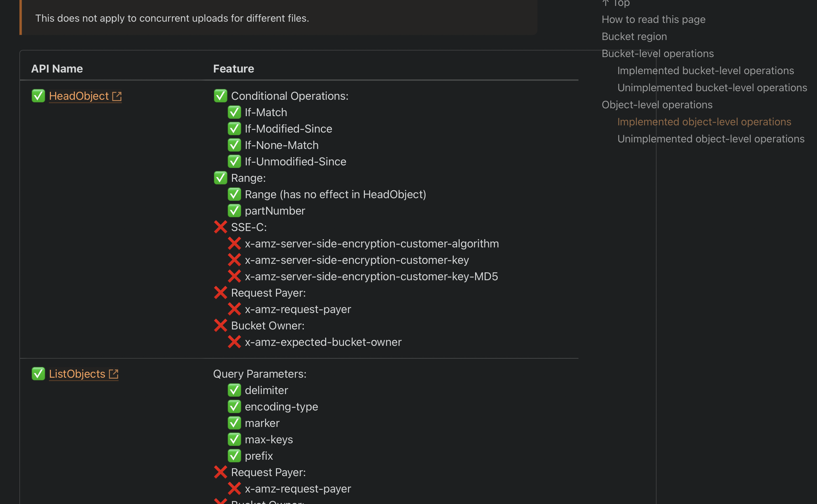Open the HeadObject API reference link

pyautogui.click(x=79, y=96)
